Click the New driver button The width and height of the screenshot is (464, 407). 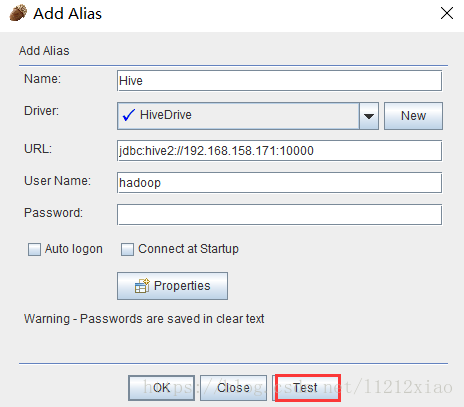(413, 116)
